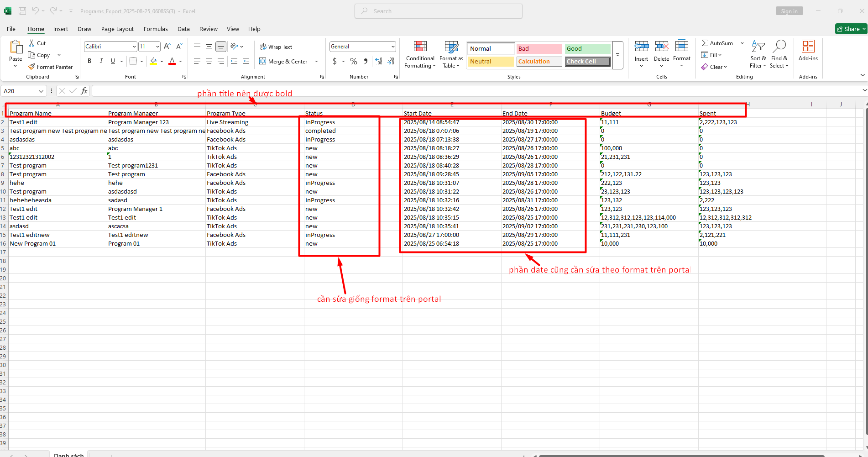Expand the Calibri font name dropdown
Image resolution: width=868 pixels, height=457 pixels.
[134, 47]
